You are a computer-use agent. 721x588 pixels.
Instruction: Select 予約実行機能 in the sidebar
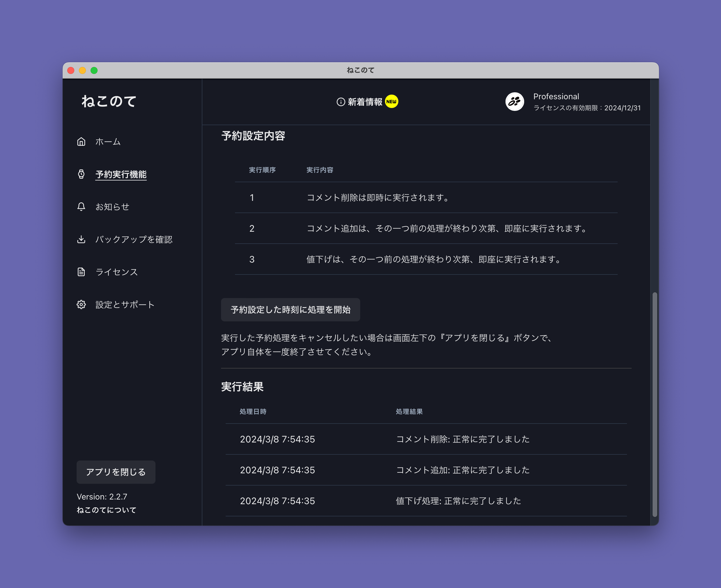121,174
